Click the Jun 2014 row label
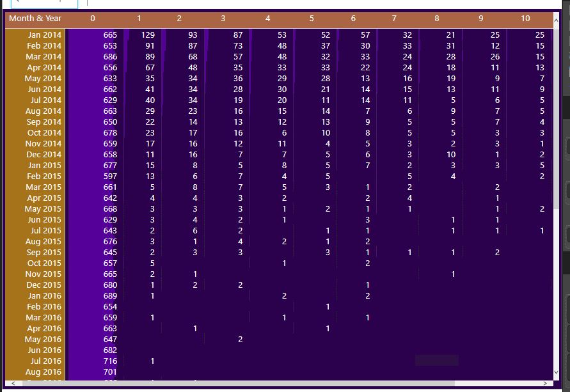Screen dimensions: 570x392 45,90
